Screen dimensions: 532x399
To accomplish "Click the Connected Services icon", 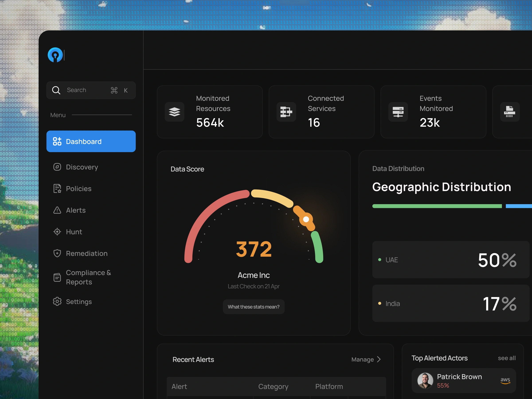I will tap(286, 112).
